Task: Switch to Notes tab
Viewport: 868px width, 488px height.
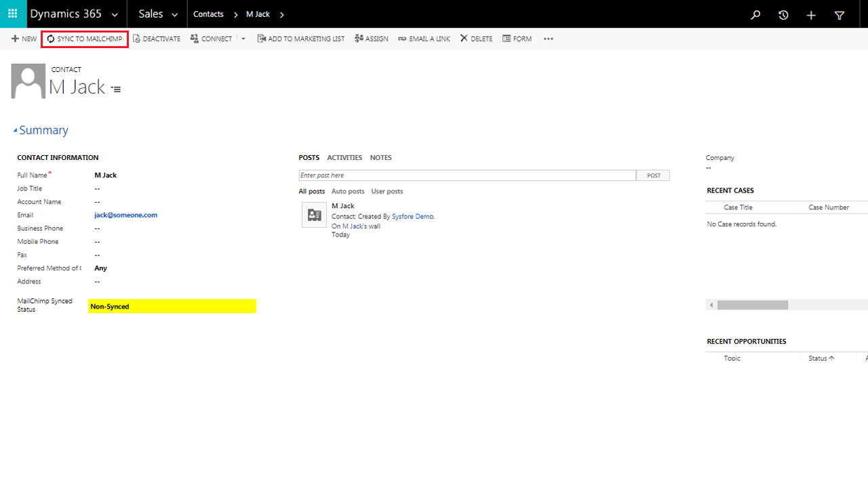Action: pos(380,157)
